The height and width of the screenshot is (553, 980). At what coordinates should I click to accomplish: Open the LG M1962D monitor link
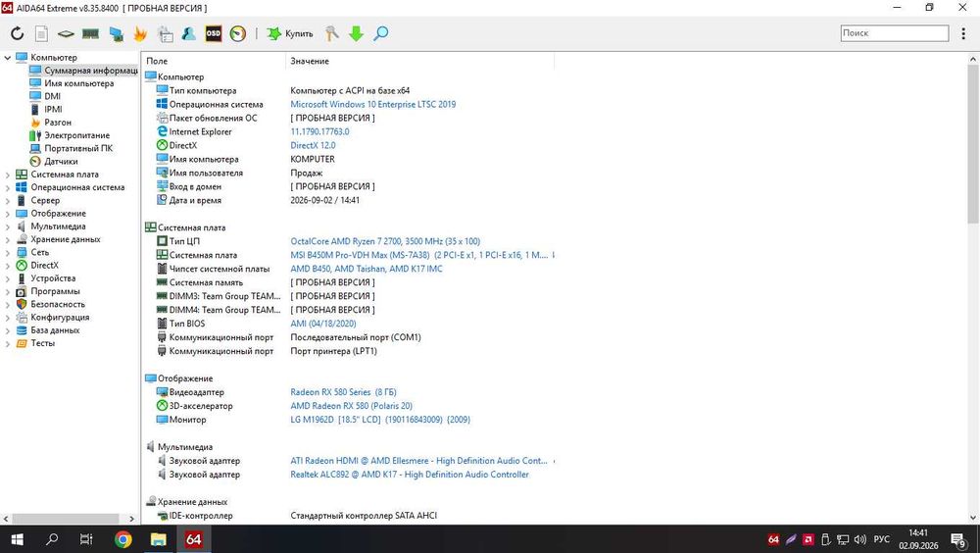tap(380, 420)
